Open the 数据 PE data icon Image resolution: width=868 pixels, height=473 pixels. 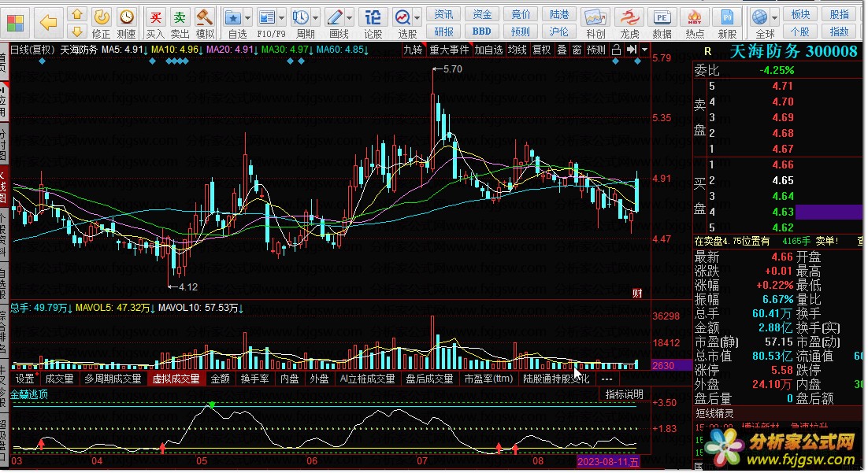662,17
